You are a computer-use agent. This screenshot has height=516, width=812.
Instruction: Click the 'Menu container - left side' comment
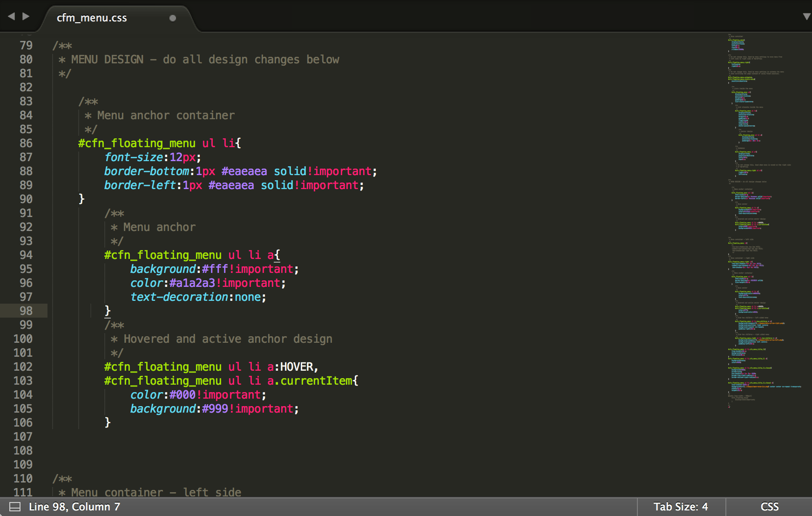[x=150, y=492]
